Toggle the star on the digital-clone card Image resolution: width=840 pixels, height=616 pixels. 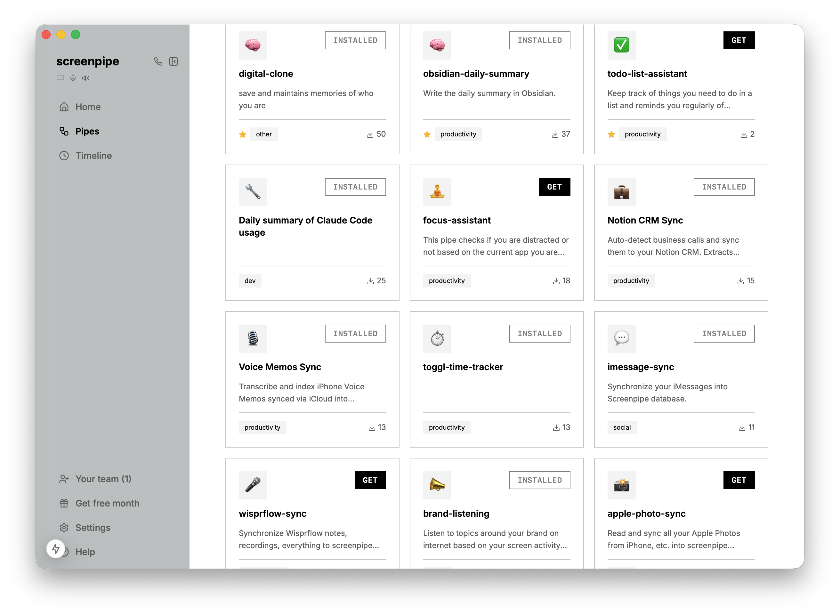point(243,134)
